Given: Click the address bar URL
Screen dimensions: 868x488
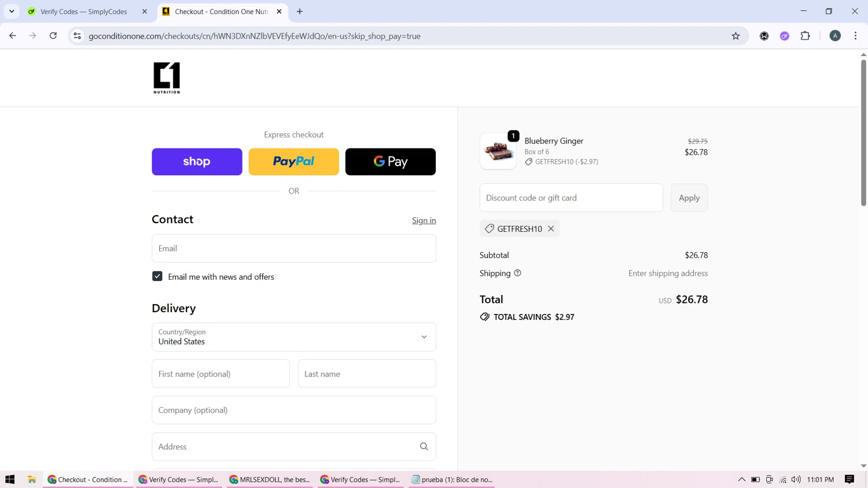Looking at the screenshot, I should click(255, 36).
